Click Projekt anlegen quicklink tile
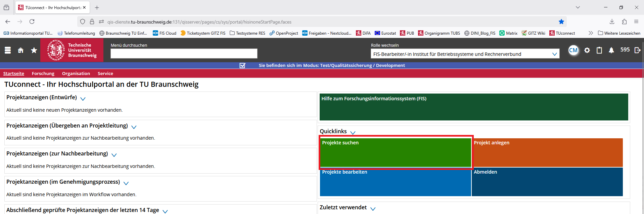Screen dimensions: 644x214 [547, 152]
